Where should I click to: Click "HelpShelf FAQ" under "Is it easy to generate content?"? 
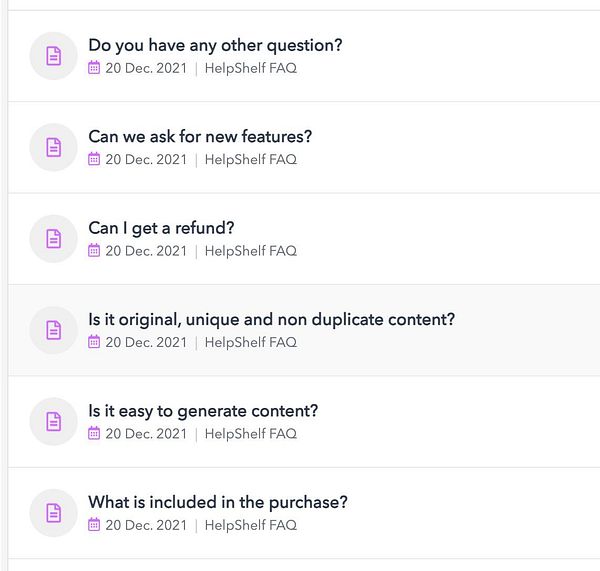pyautogui.click(x=250, y=434)
